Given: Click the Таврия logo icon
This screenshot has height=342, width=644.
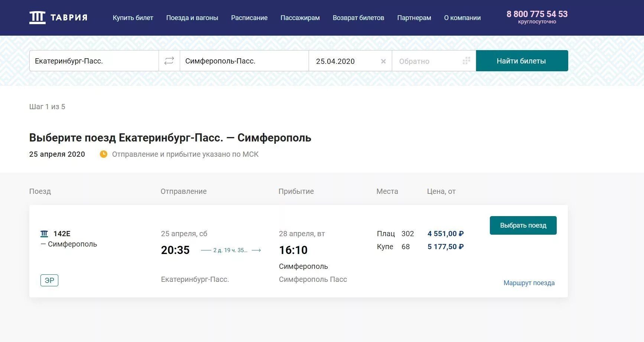Looking at the screenshot, I should (37, 17).
